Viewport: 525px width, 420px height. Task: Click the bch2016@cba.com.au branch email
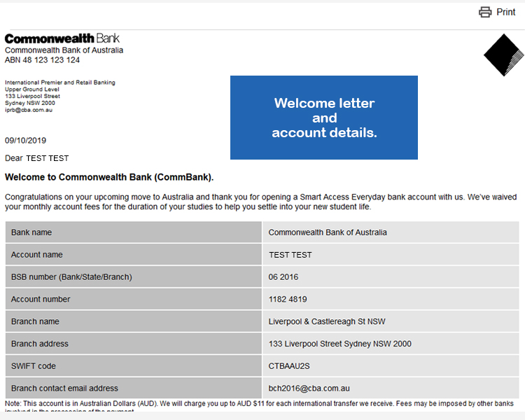click(x=309, y=388)
